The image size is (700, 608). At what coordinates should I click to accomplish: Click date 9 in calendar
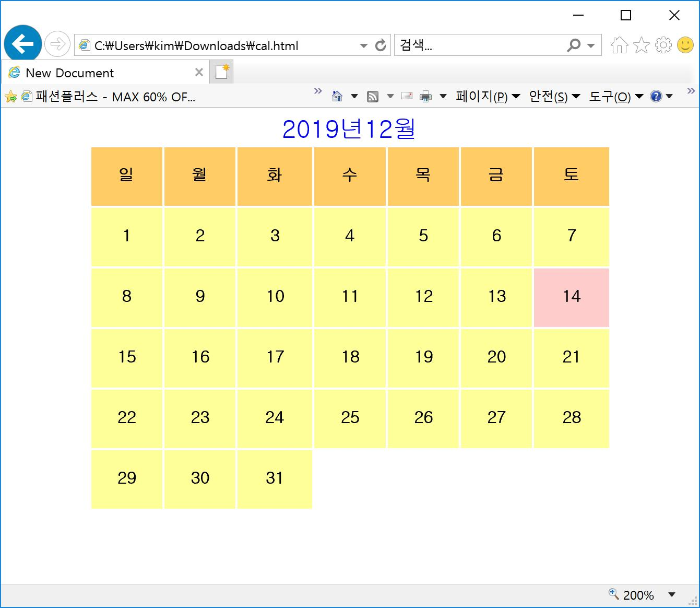click(x=200, y=297)
